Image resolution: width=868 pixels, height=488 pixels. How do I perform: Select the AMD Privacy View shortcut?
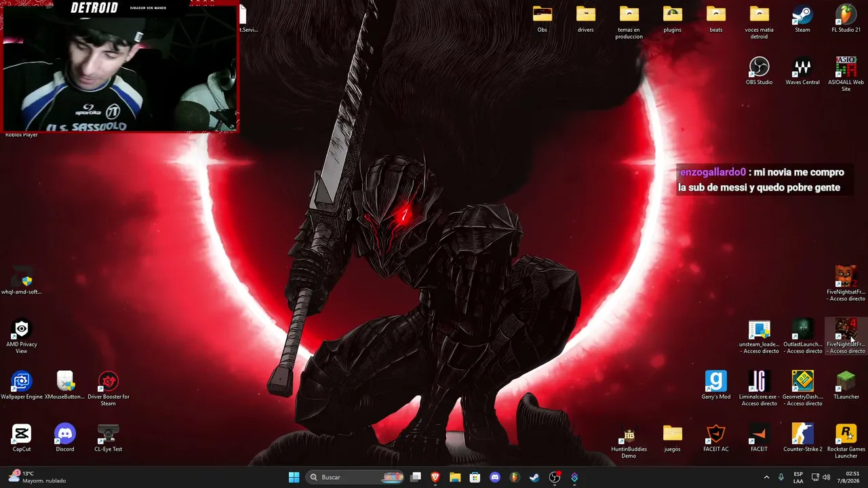pos(22,336)
